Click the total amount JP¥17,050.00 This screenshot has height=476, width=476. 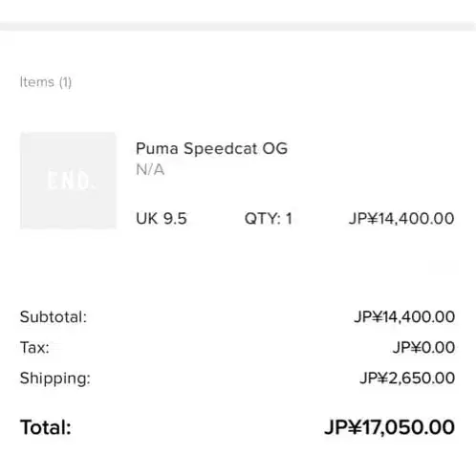pos(389,427)
